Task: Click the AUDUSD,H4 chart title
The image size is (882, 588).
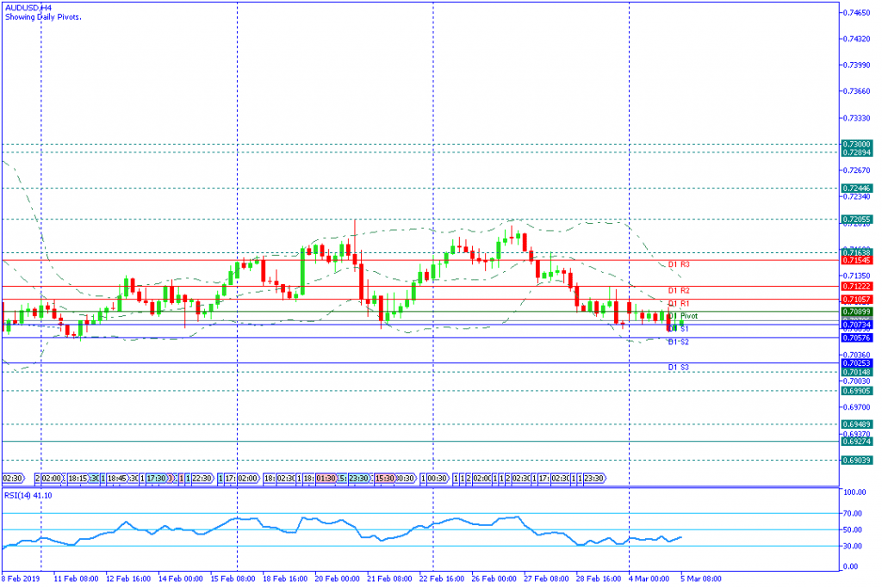Action: tap(28, 7)
